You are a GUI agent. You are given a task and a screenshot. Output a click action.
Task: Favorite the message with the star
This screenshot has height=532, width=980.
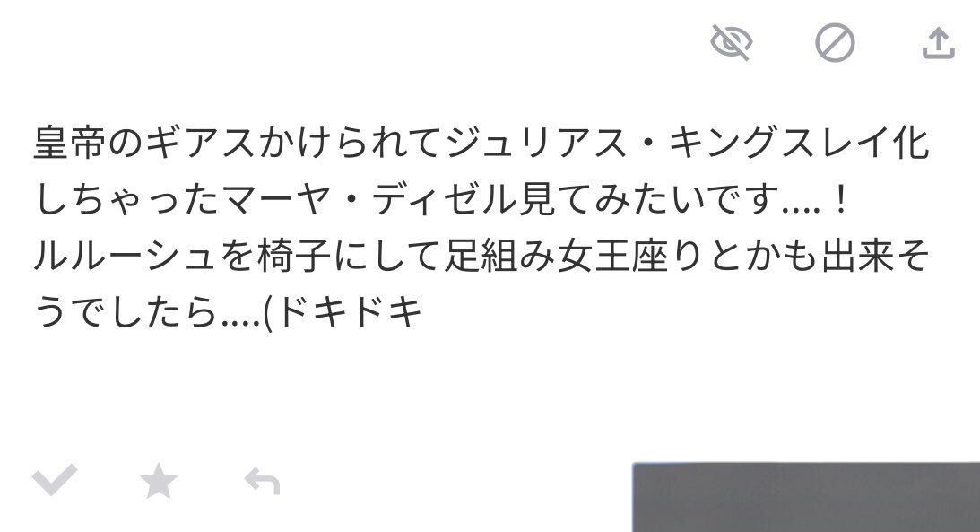[x=158, y=481]
